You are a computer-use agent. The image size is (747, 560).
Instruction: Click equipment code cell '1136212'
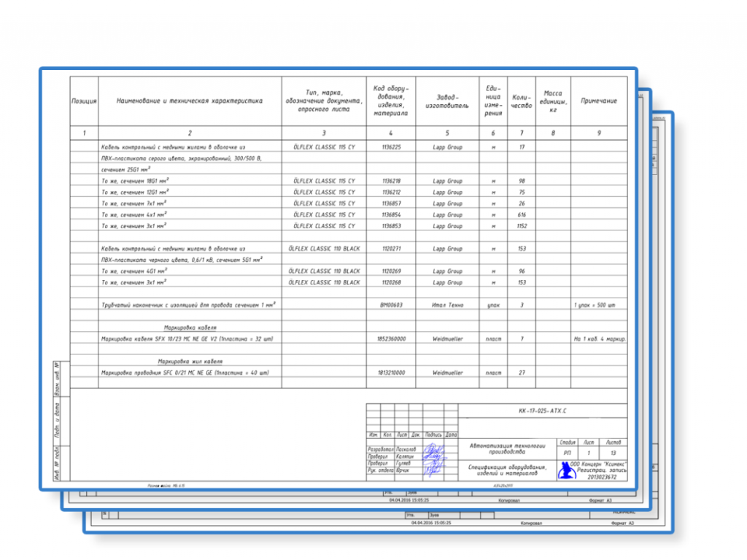pos(391,192)
